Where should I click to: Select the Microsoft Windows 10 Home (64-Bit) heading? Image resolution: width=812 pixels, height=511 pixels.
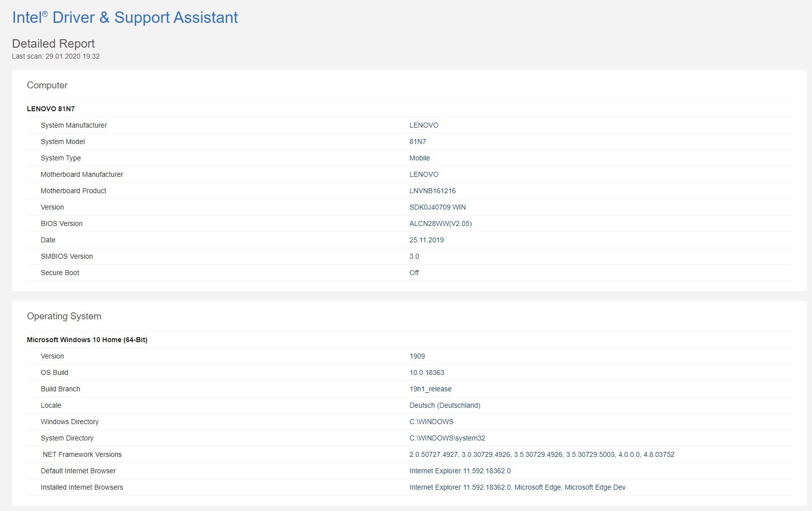(87, 340)
